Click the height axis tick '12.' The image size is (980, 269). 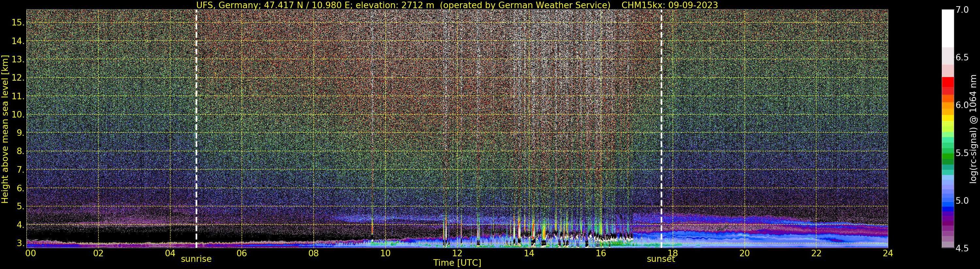coord(18,78)
